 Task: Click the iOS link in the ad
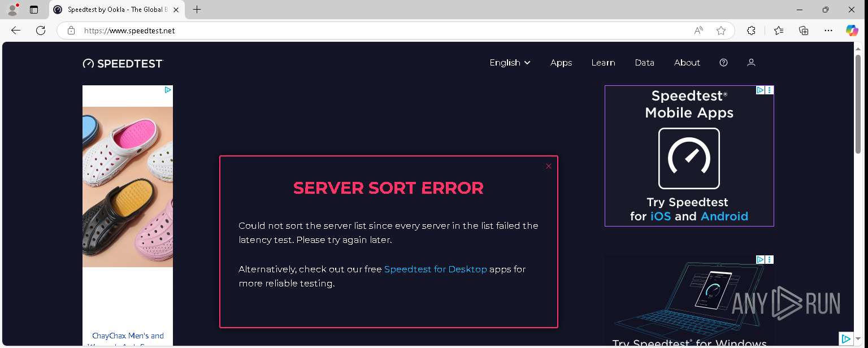(661, 216)
